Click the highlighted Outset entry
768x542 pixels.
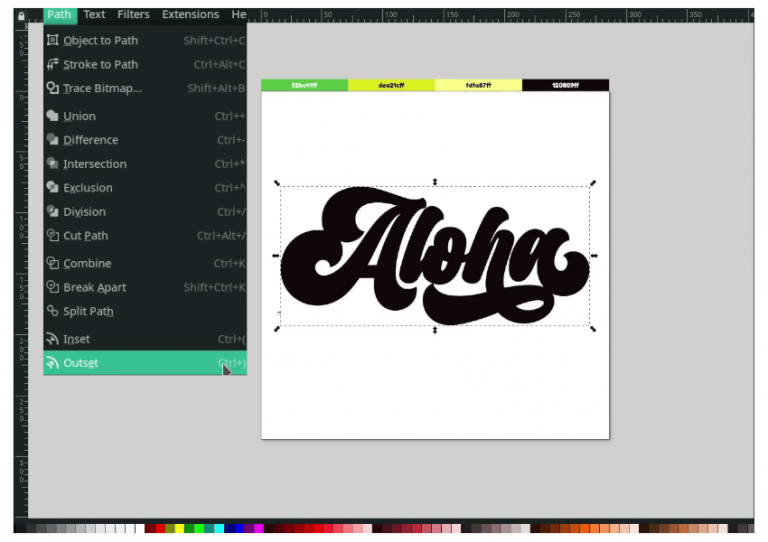coord(145,363)
